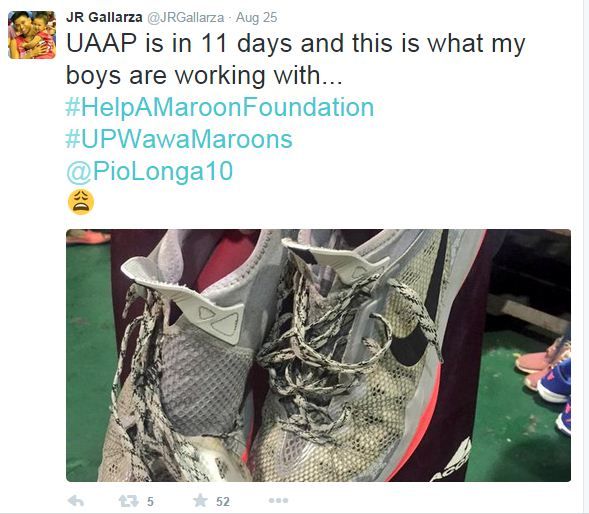
Task: Click the @JRGallarza username handle
Action: (185, 18)
